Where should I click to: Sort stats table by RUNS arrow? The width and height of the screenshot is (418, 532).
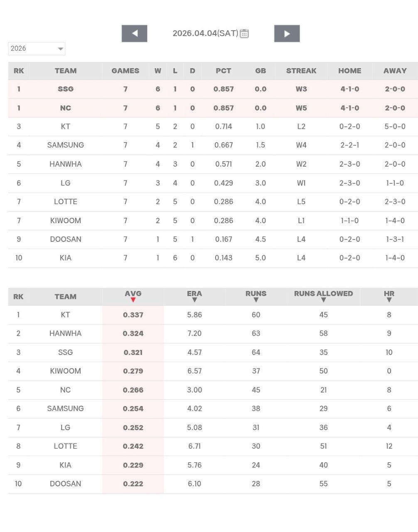click(256, 300)
